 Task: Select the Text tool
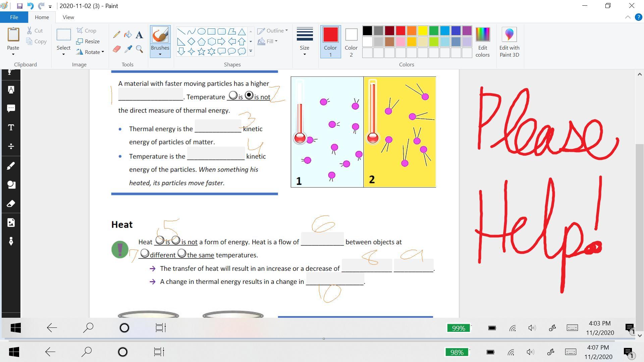coord(140,35)
